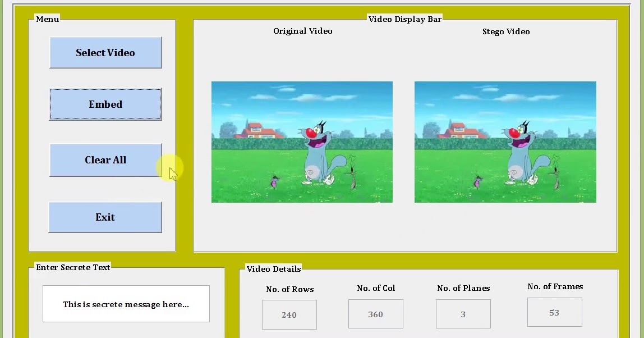
Task: Click the "Stego Video" label
Action: [506, 31]
